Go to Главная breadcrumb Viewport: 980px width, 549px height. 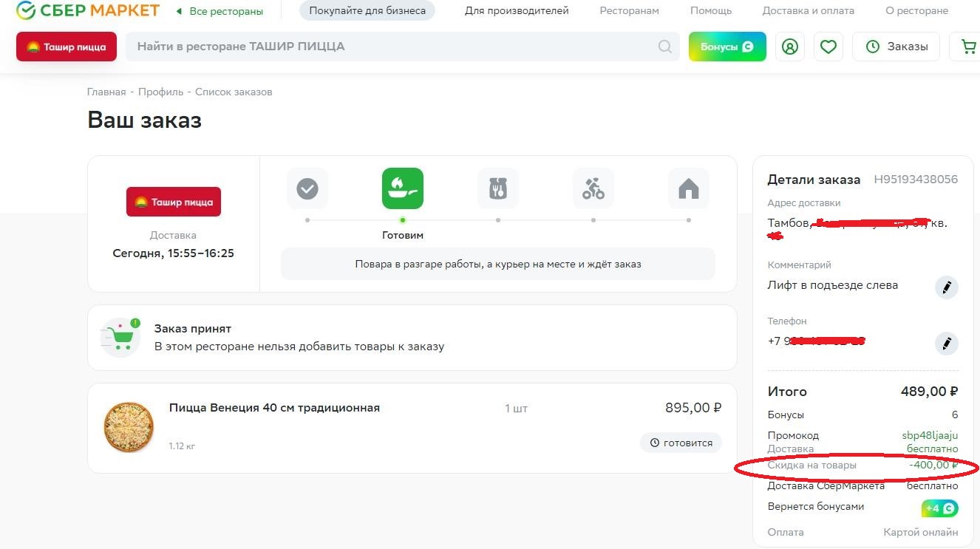[x=106, y=92]
